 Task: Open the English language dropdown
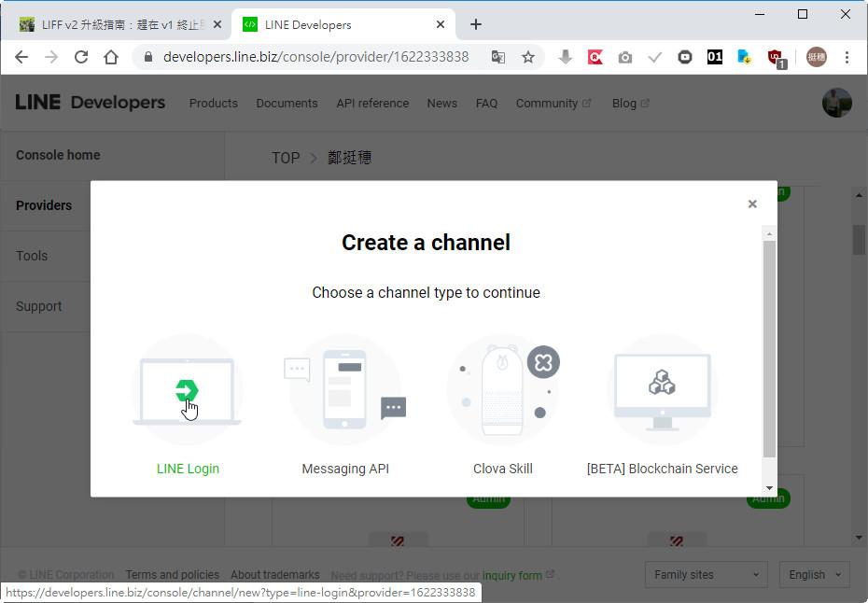pyautogui.click(x=814, y=575)
